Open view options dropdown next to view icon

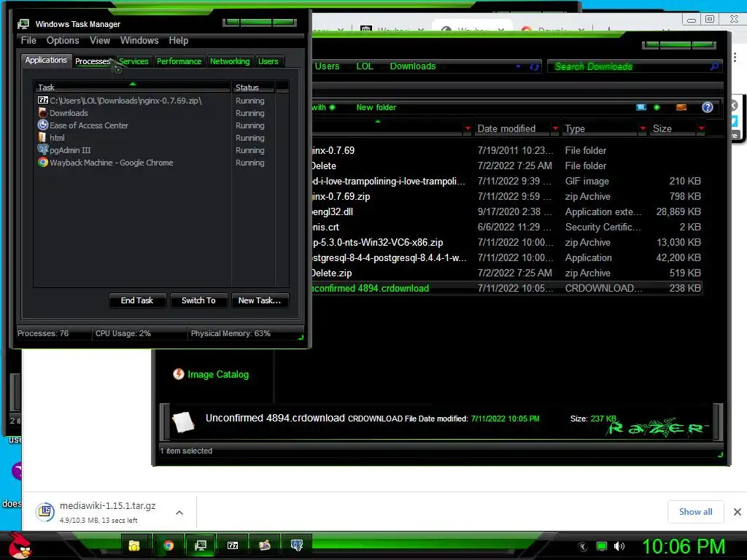tap(657, 107)
